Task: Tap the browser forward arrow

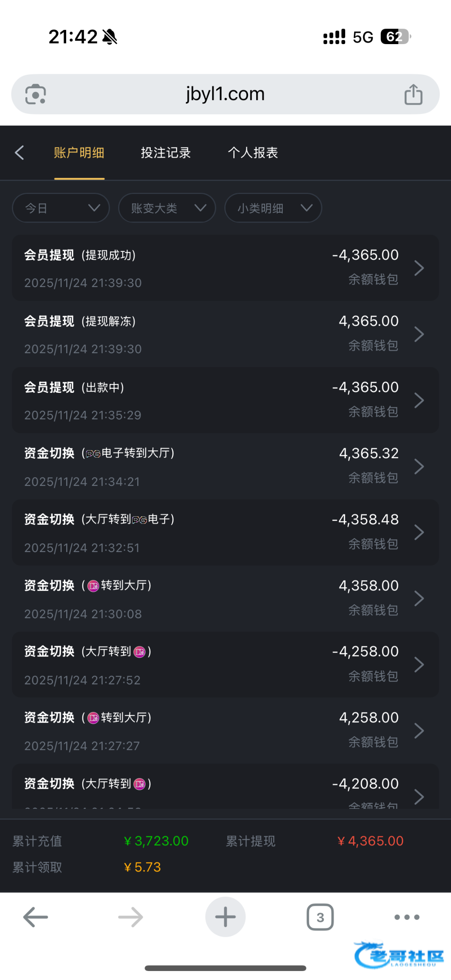Action: tap(131, 917)
